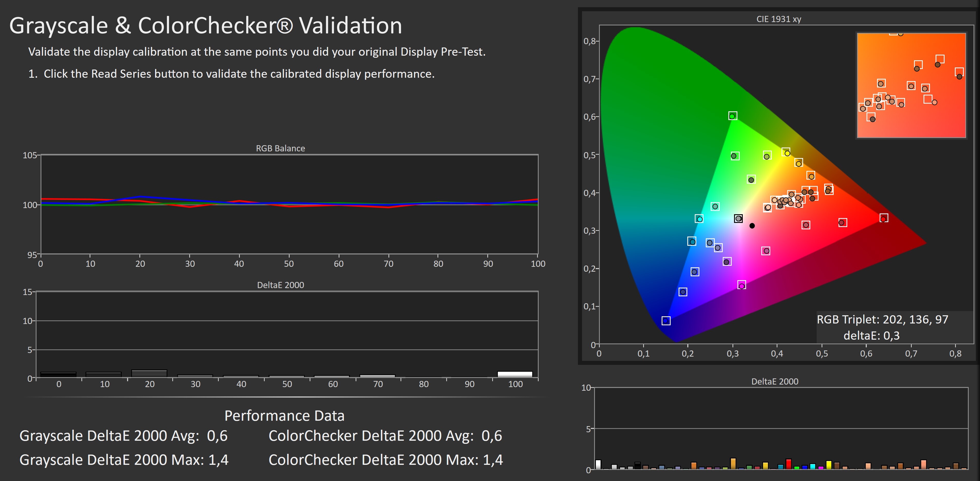
Task: Click the first white ColorChecker DeltaE bar
Action: click(598, 465)
